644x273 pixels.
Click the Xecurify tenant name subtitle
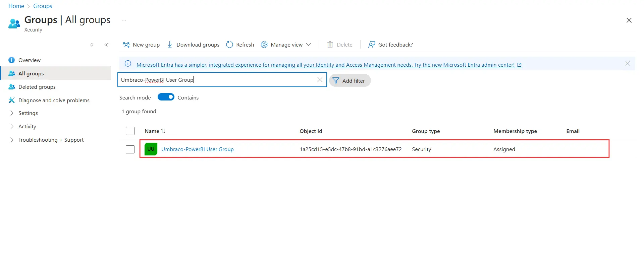pyautogui.click(x=33, y=30)
